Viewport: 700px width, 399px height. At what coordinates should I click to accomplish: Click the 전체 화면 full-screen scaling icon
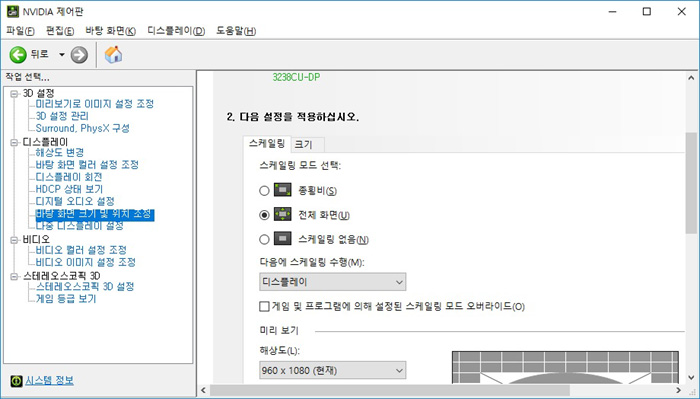pos(283,214)
